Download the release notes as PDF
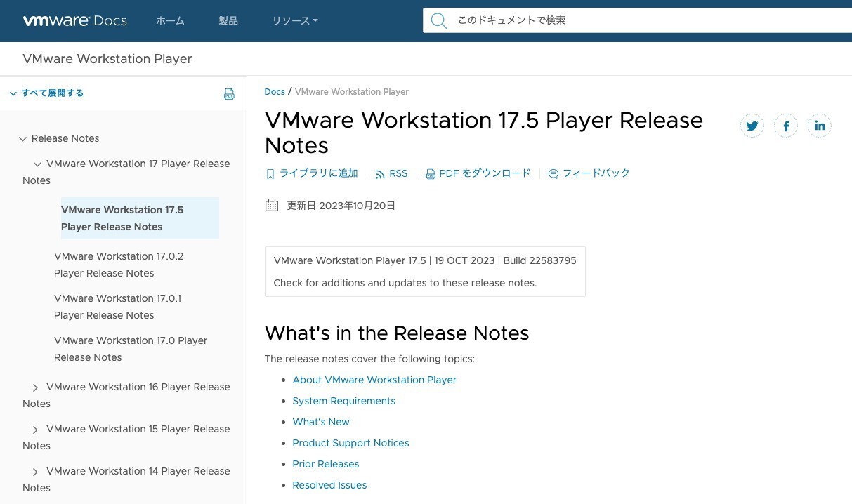The width and height of the screenshot is (852, 504). click(x=478, y=173)
